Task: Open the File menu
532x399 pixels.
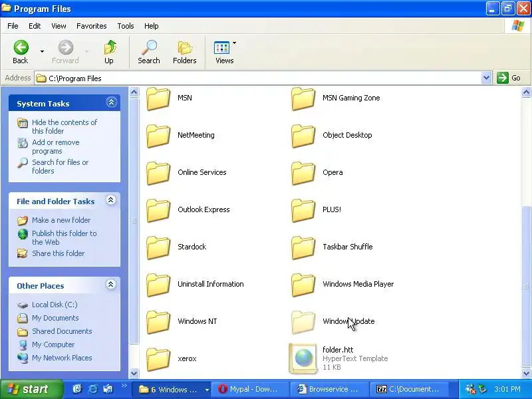Action: coord(13,26)
